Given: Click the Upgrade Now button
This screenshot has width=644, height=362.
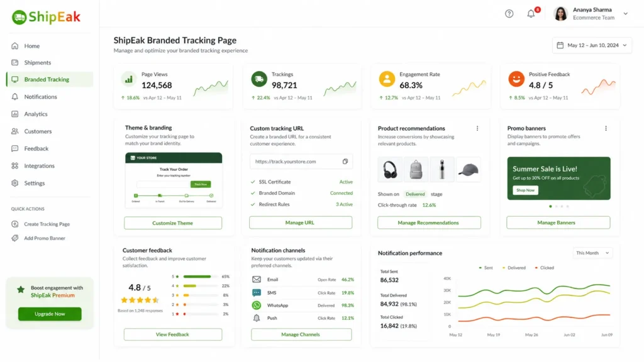Looking at the screenshot, I should pyautogui.click(x=50, y=314).
